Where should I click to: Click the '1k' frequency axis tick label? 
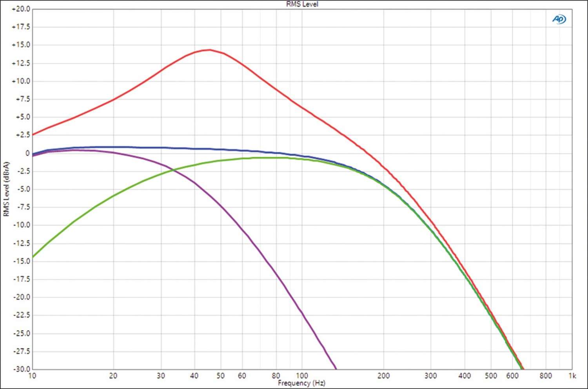(x=572, y=376)
